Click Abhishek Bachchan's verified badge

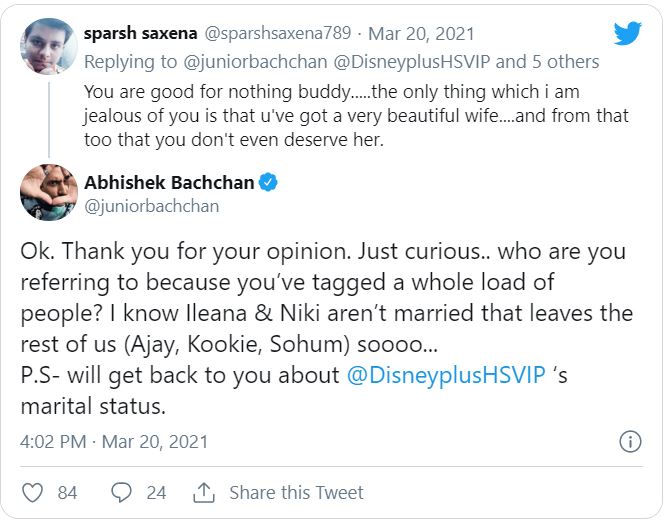point(269,183)
